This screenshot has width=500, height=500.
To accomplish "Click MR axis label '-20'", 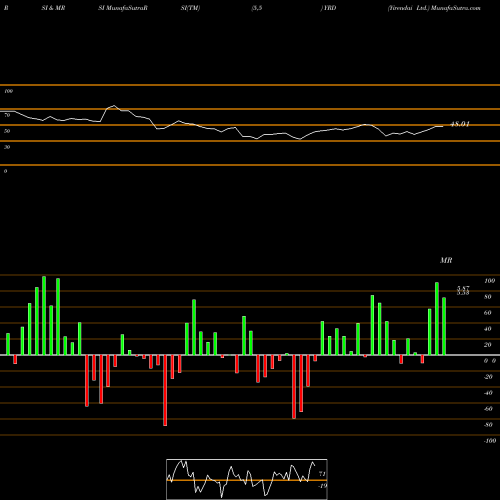I will point(488,377).
